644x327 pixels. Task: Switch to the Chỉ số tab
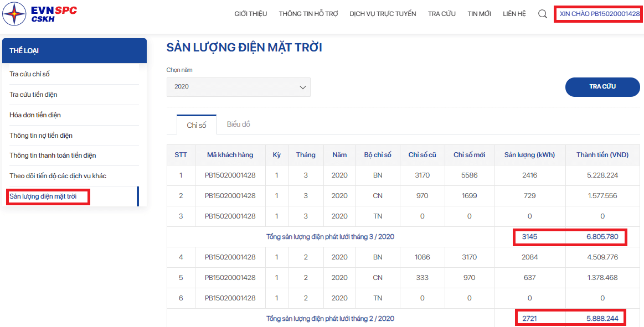click(x=197, y=125)
